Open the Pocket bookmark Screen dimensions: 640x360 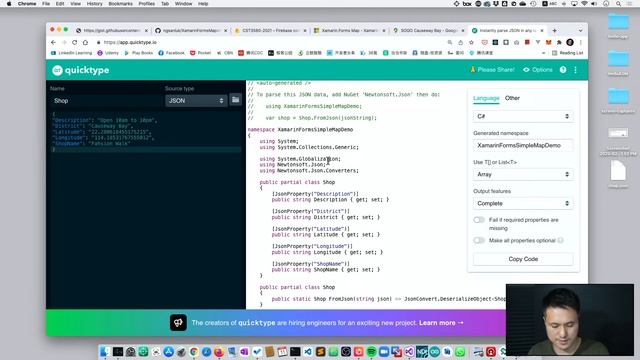200,53
